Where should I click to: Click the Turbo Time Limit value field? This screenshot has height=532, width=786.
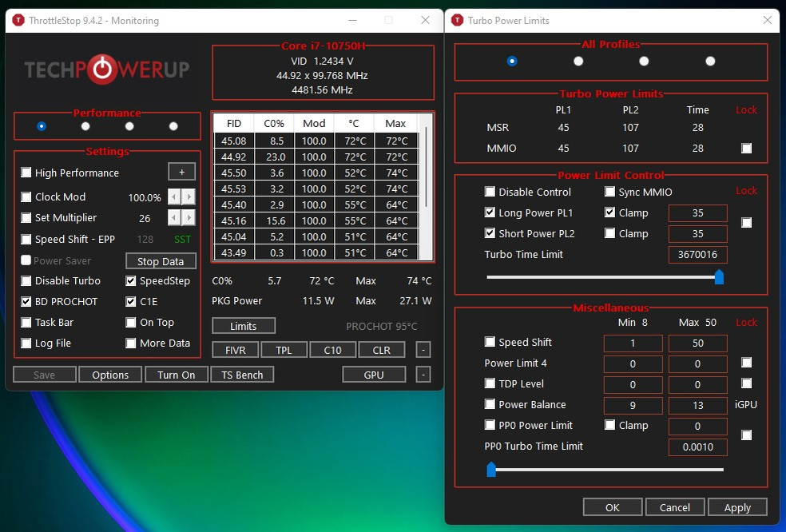point(698,255)
